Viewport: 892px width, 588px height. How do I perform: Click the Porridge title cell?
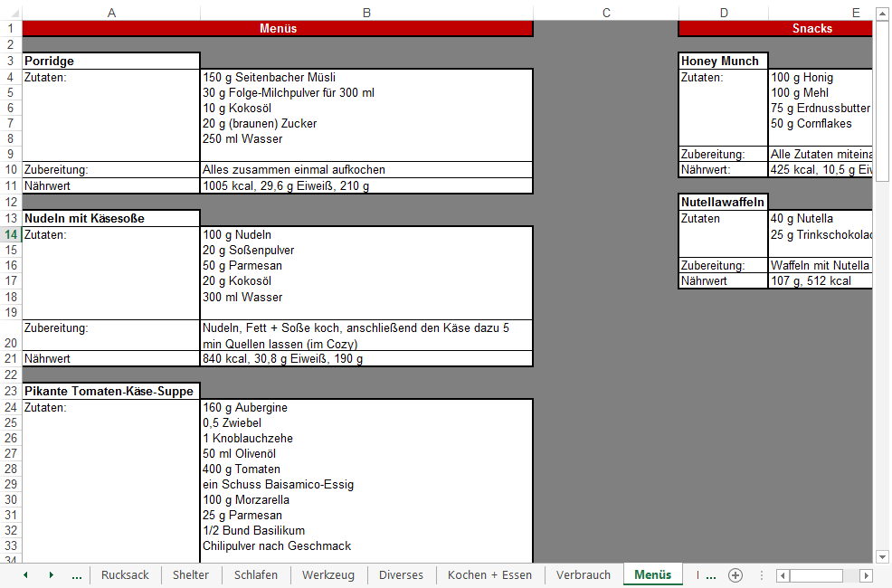click(x=110, y=62)
